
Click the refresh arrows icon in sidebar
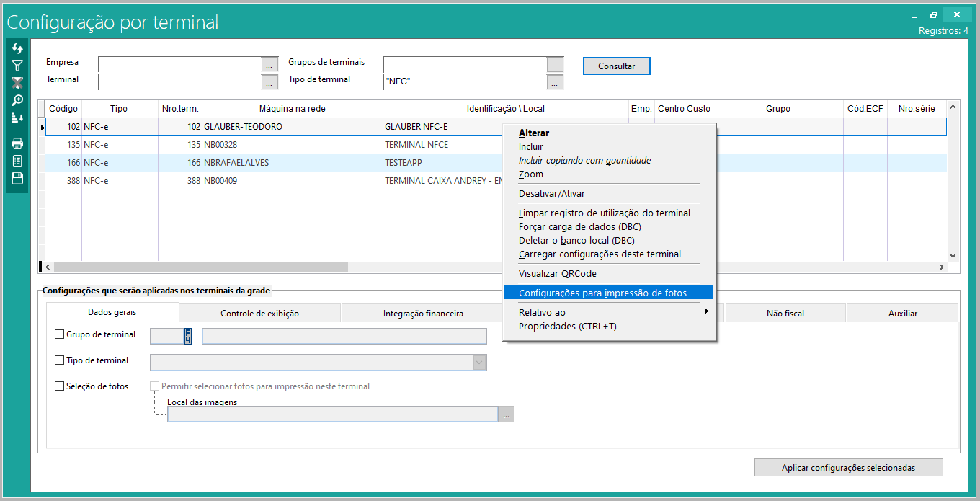tap(17, 48)
